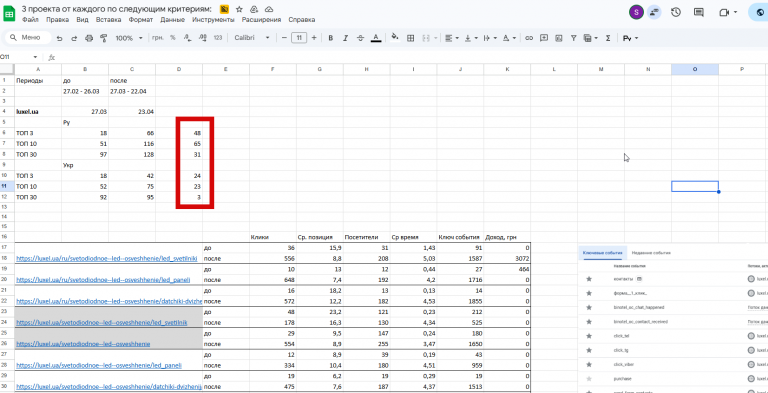Open the 100% zoom dropdown
Viewport: 768px width, 393px height.
[x=129, y=38]
